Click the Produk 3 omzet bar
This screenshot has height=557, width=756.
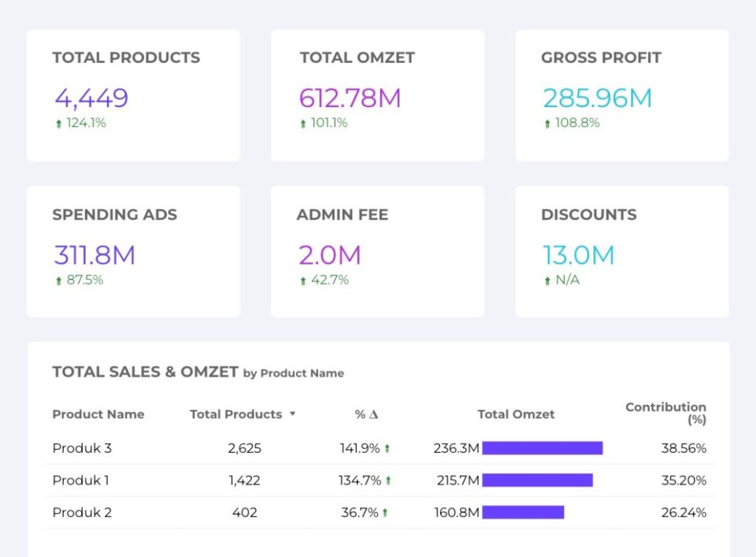543,448
